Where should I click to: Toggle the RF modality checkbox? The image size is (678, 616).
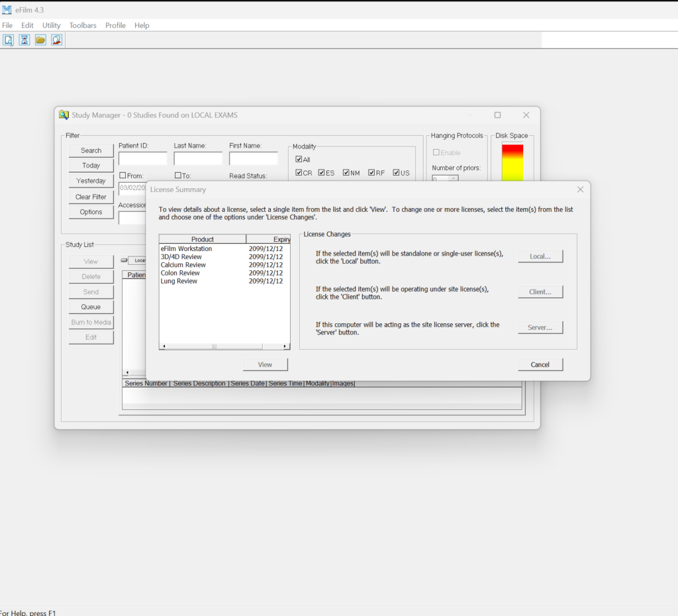[x=371, y=173]
